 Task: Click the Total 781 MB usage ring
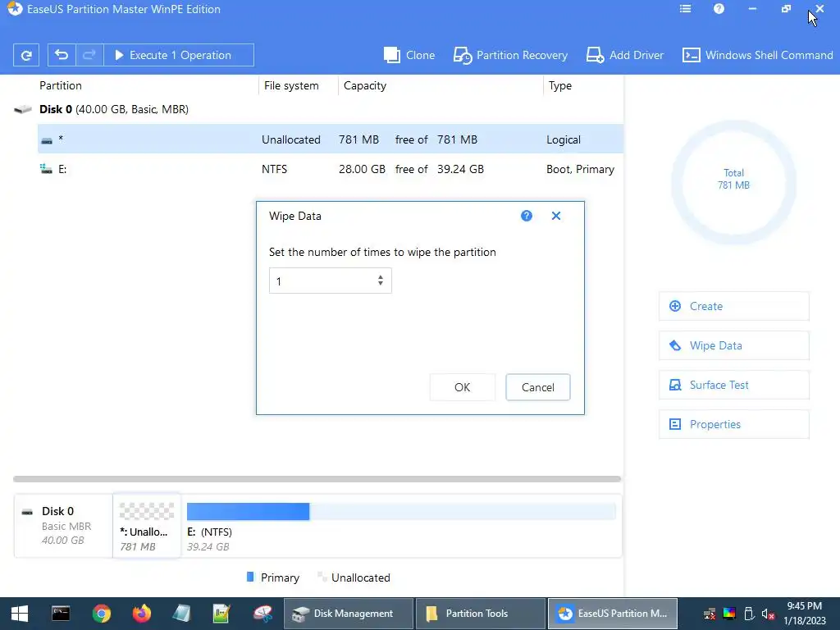pyautogui.click(x=733, y=183)
